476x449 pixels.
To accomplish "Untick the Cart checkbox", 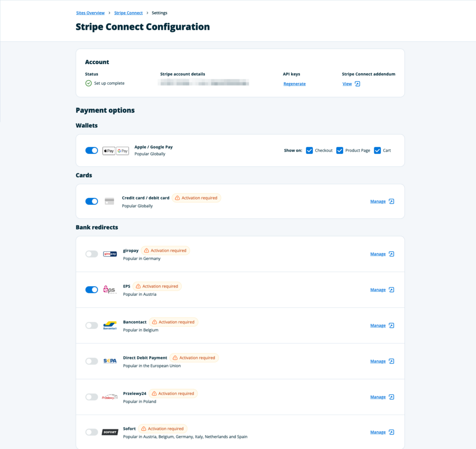I will pos(377,150).
